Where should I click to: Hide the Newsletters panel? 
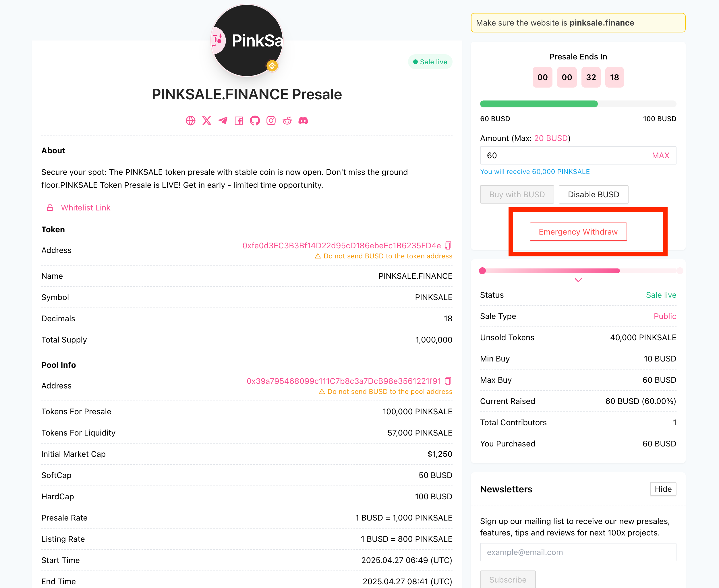tap(663, 489)
